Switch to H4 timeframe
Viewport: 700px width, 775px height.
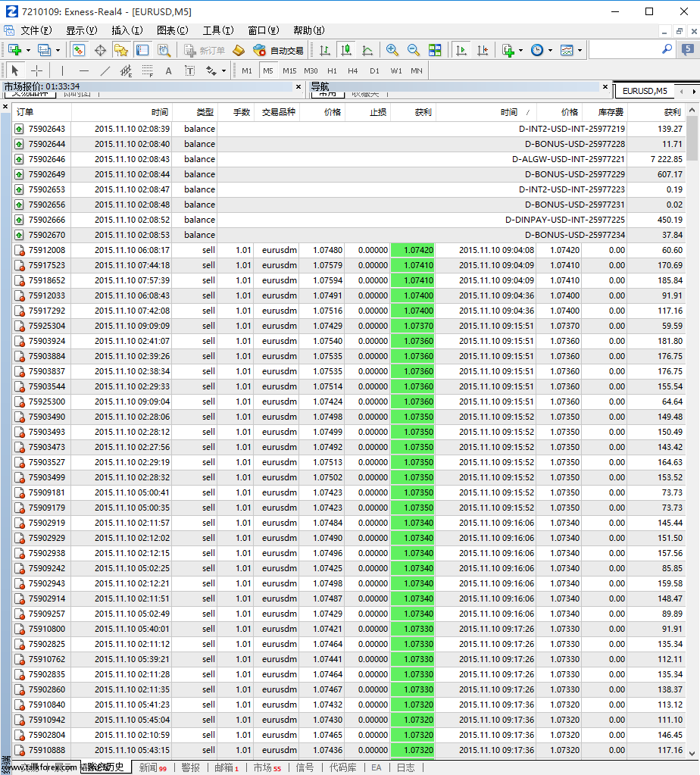coord(352,70)
